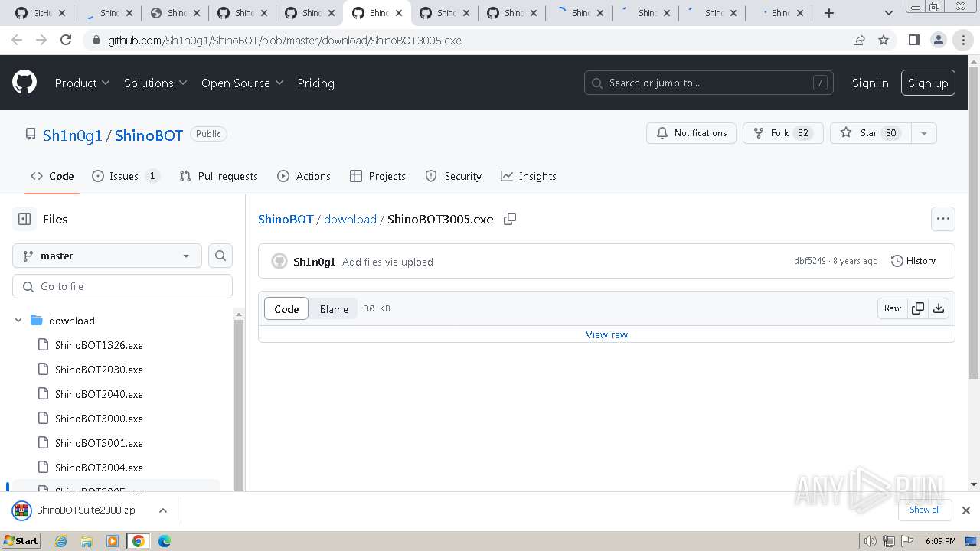Image resolution: width=980 pixels, height=551 pixels.
Task: Click the browser address bar URL
Action: click(284, 41)
